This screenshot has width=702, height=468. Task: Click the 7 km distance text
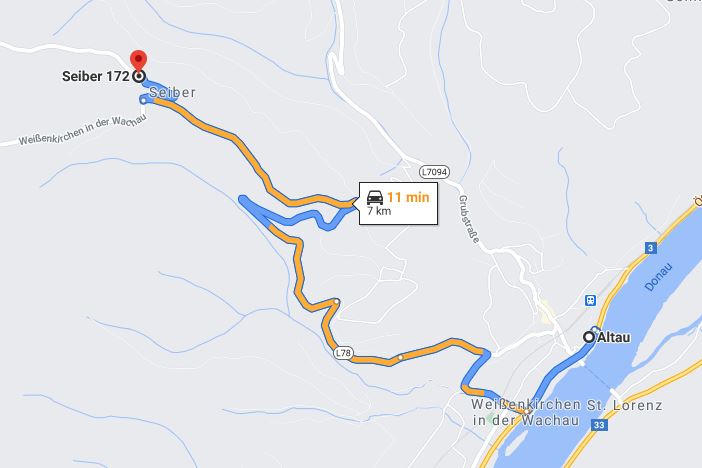[379, 211]
